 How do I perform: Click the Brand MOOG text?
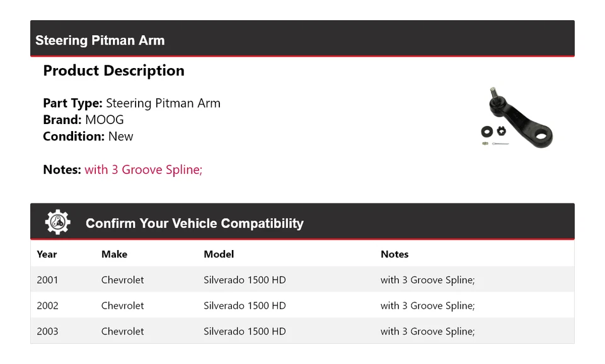pyautogui.click(x=83, y=120)
